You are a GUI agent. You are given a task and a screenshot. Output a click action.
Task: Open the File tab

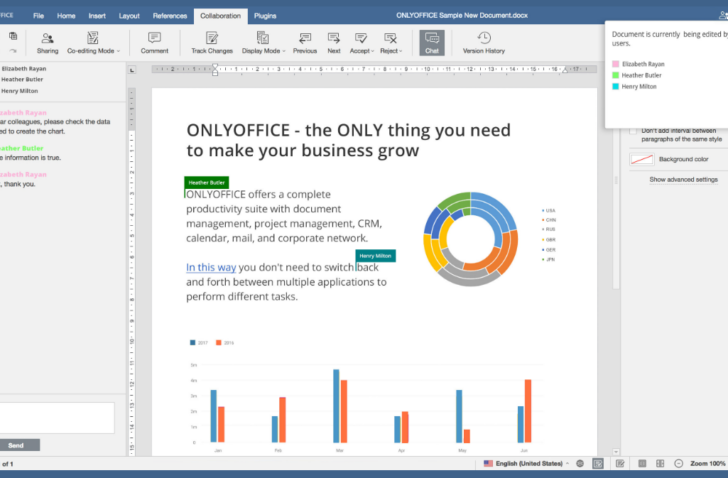coord(39,16)
